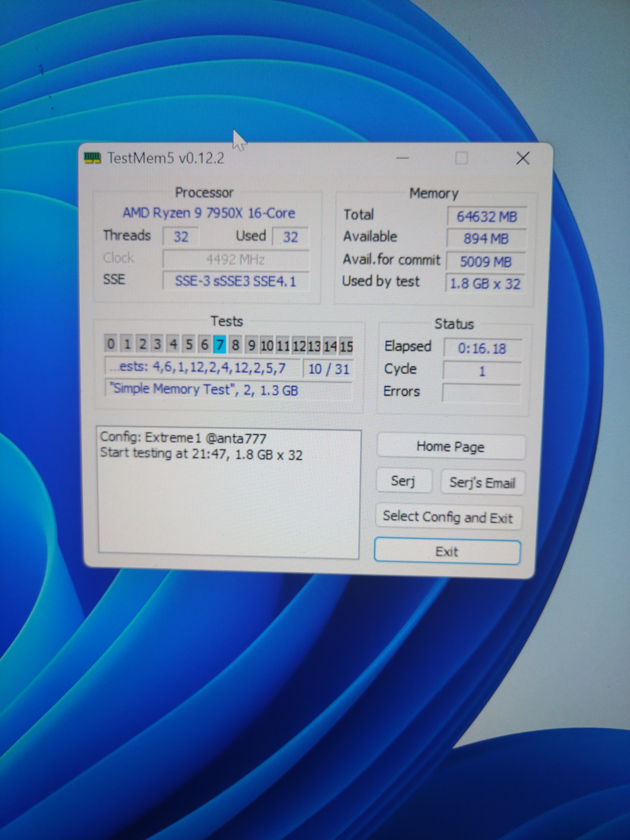Open Serj's Email button
The width and height of the screenshot is (630, 840).
482,483
